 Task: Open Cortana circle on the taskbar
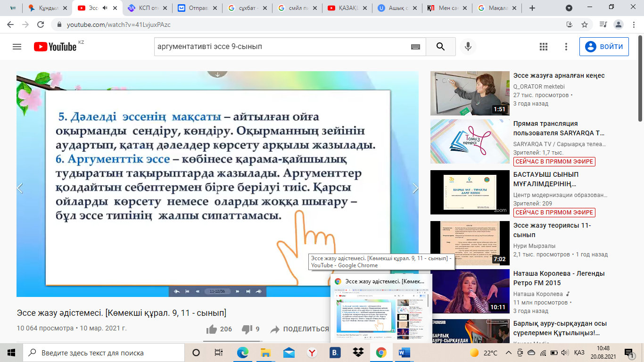coord(196,353)
